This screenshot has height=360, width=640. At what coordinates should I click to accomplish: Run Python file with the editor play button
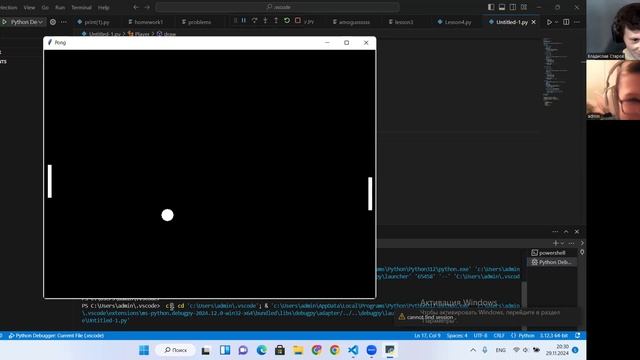pyautogui.click(x=549, y=22)
